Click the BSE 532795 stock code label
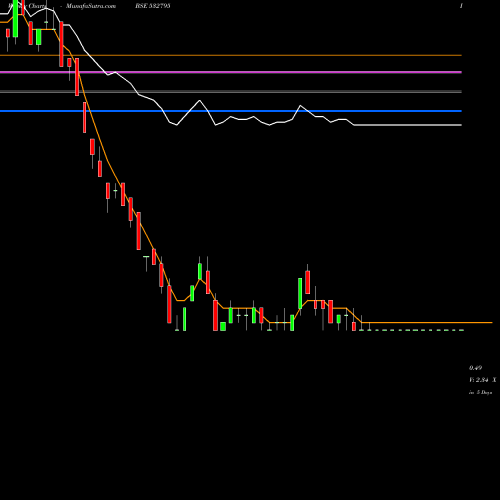Screen dimensions: 500x500 pyautogui.click(x=153, y=6)
